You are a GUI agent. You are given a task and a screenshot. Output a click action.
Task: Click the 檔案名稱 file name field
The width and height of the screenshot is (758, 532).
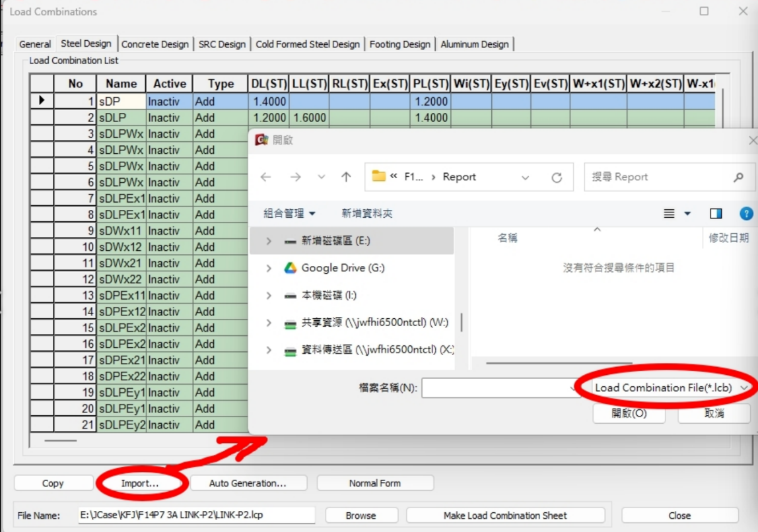[x=495, y=388]
